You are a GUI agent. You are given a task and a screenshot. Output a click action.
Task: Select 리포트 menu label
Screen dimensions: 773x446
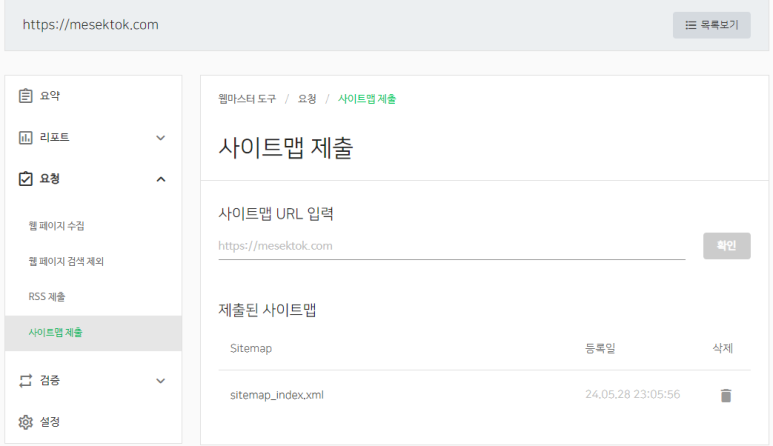(x=55, y=137)
